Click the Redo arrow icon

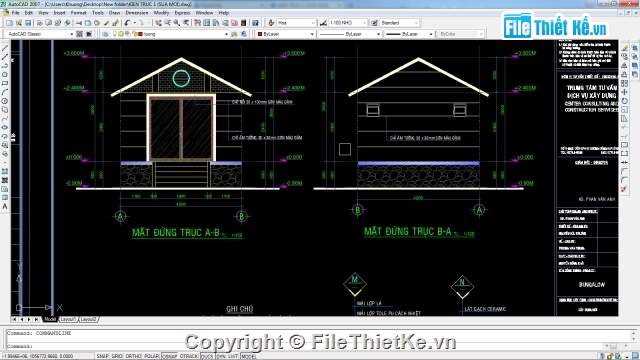point(141,23)
